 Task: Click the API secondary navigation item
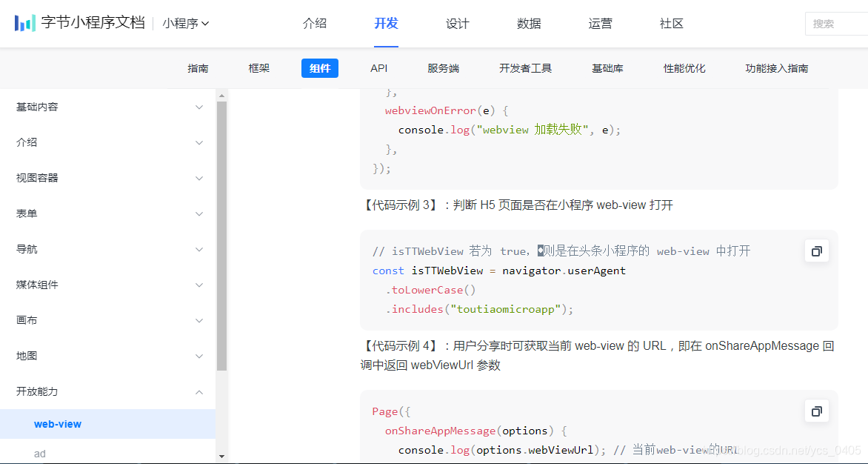coord(378,67)
